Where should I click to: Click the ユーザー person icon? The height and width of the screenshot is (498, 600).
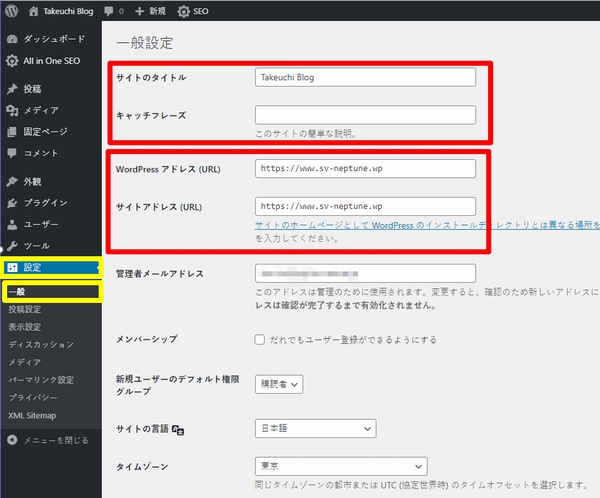point(12,224)
